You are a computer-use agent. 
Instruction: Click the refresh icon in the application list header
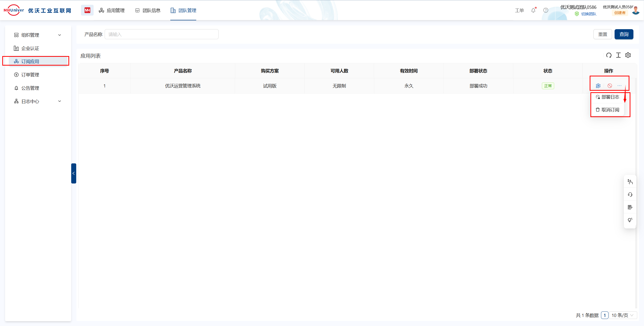[609, 55]
